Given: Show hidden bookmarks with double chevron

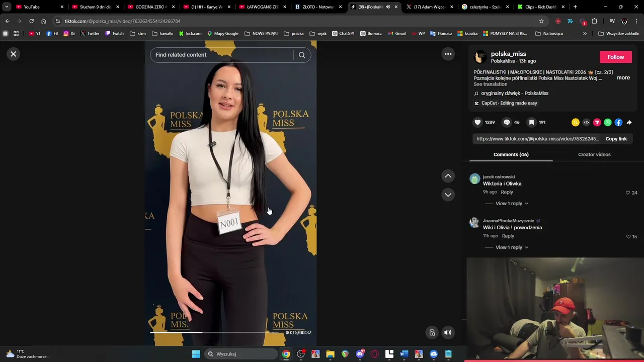Looking at the screenshot, I should click(x=585, y=34).
